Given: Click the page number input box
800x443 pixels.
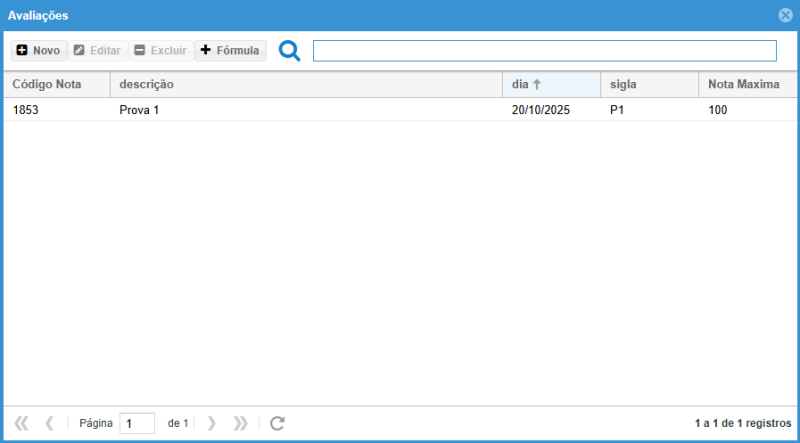Looking at the screenshot, I should click(x=137, y=423).
